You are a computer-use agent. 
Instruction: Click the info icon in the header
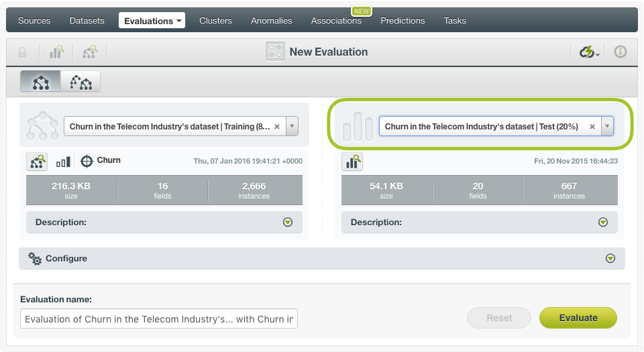(620, 52)
